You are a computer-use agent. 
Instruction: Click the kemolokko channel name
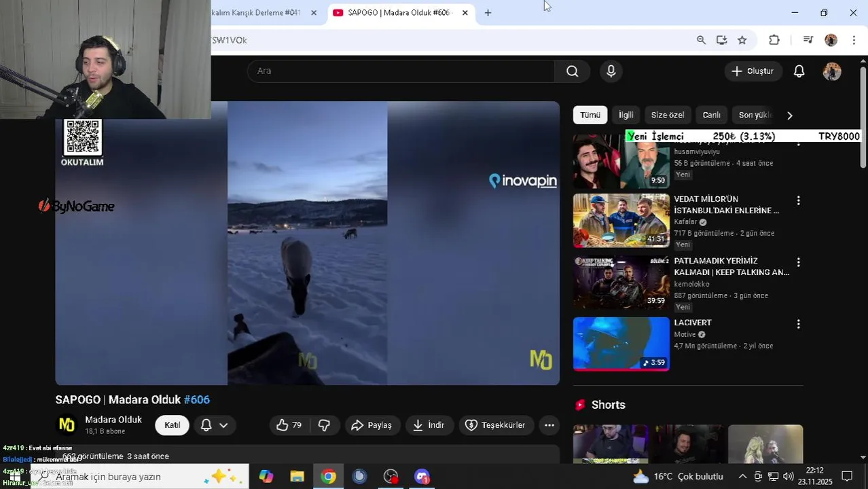pos(691,284)
